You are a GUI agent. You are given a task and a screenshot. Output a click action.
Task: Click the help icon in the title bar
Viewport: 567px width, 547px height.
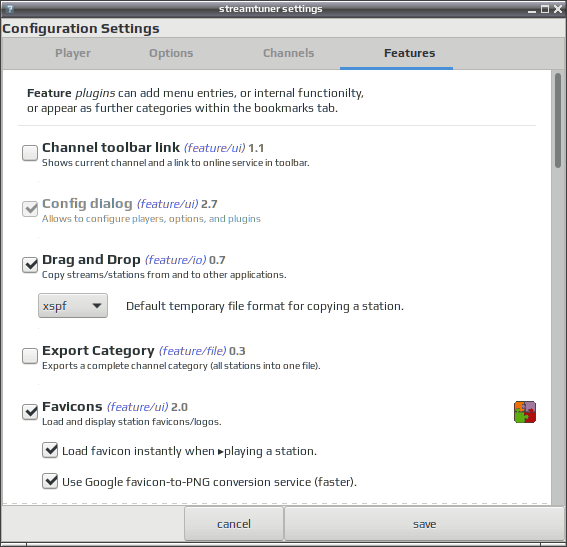[10, 9]
